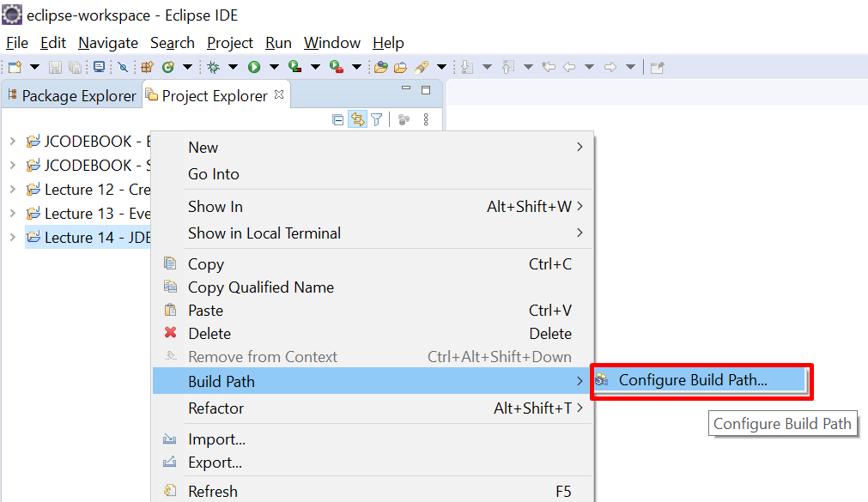Toggle Skip All Breakpoints icon

click(123, 68)
